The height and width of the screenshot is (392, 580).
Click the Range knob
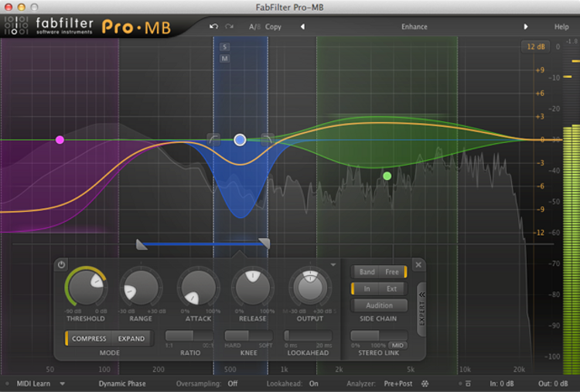click(141, 288)
